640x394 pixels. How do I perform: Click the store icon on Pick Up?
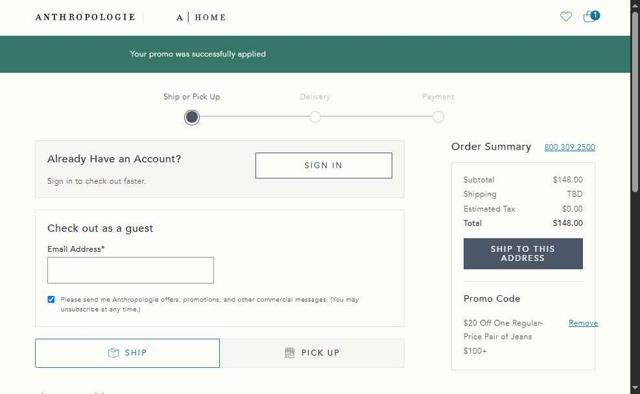289,353
